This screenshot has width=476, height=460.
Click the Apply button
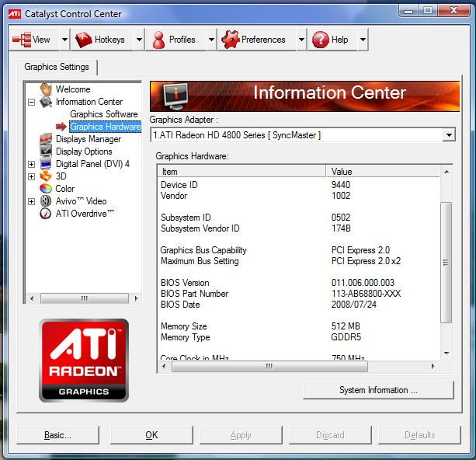241,435
